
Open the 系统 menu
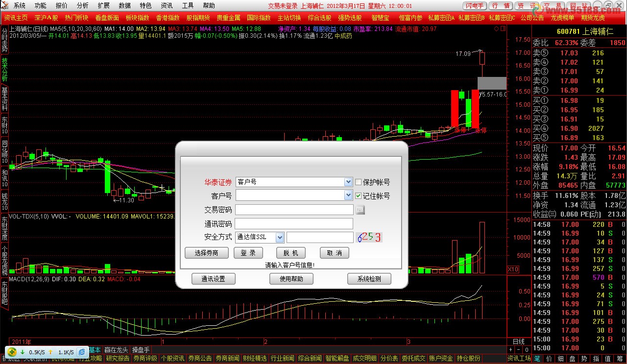(x=20, y=6)
